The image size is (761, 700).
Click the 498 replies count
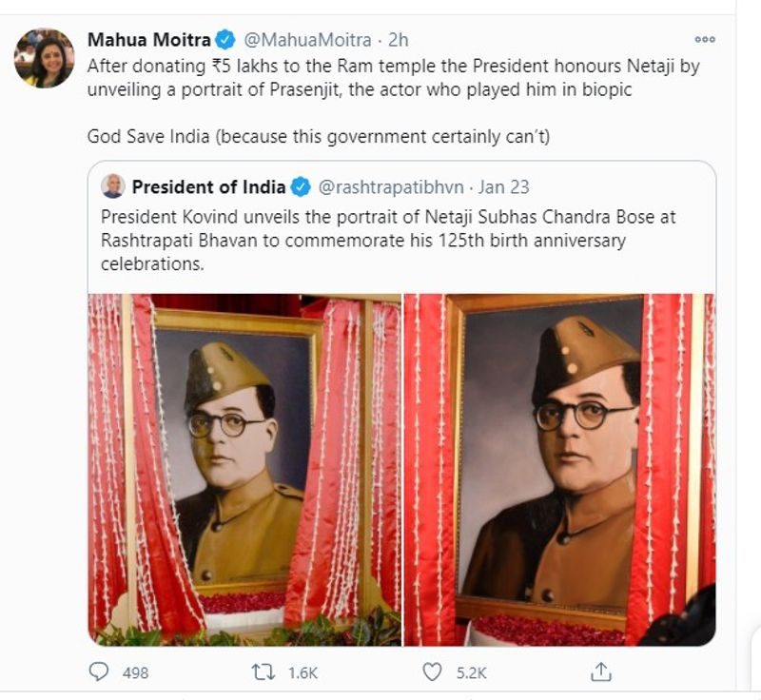(136, 672)
